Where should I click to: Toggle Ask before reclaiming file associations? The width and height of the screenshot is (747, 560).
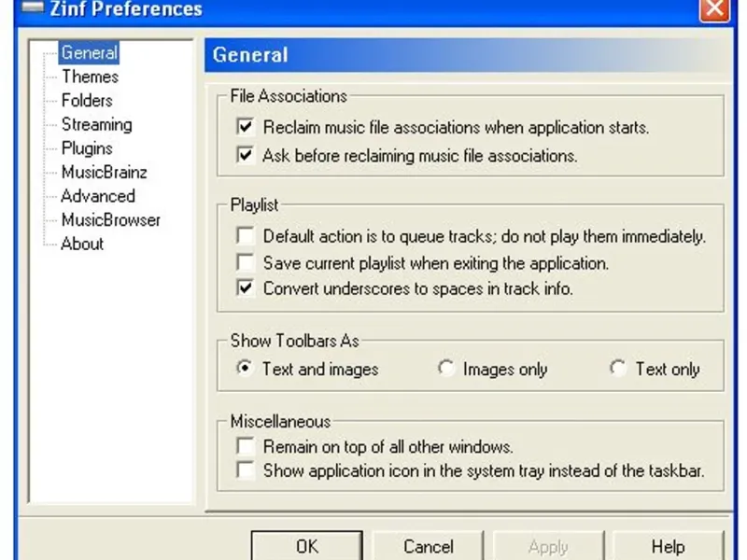(x=246, y=155)
